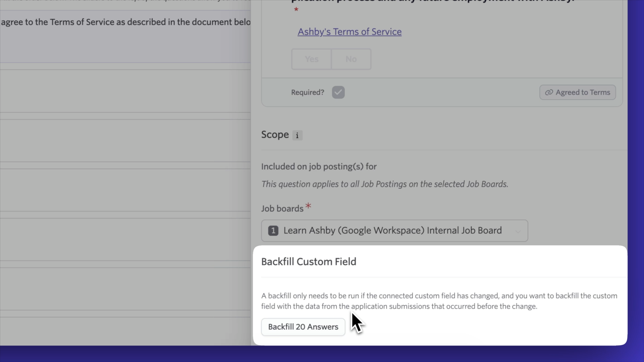Click 'Included on job posting(s) for' label
Image resolution: width=644 pixels, height=362 pixels.
point(319,167)
